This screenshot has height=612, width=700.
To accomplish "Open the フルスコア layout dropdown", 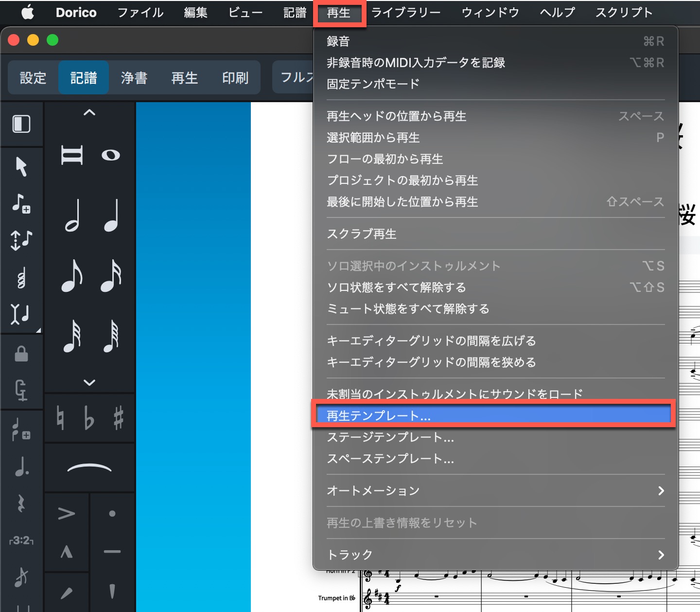I will 293,77.
